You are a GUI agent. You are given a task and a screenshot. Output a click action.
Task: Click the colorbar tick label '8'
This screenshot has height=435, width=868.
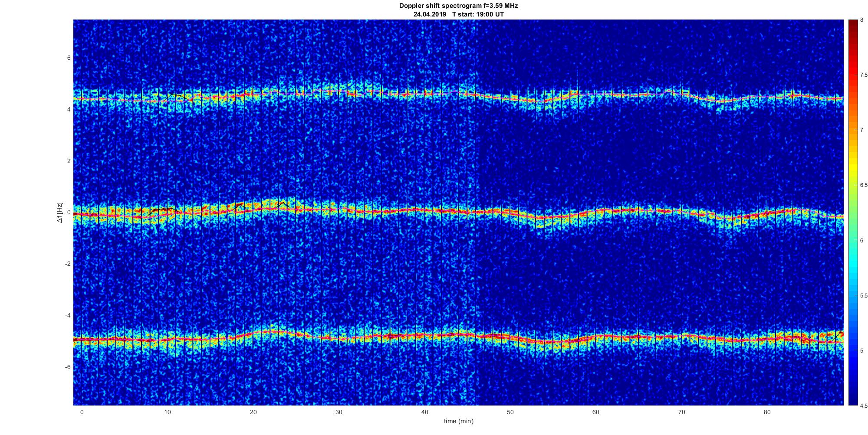862,20
